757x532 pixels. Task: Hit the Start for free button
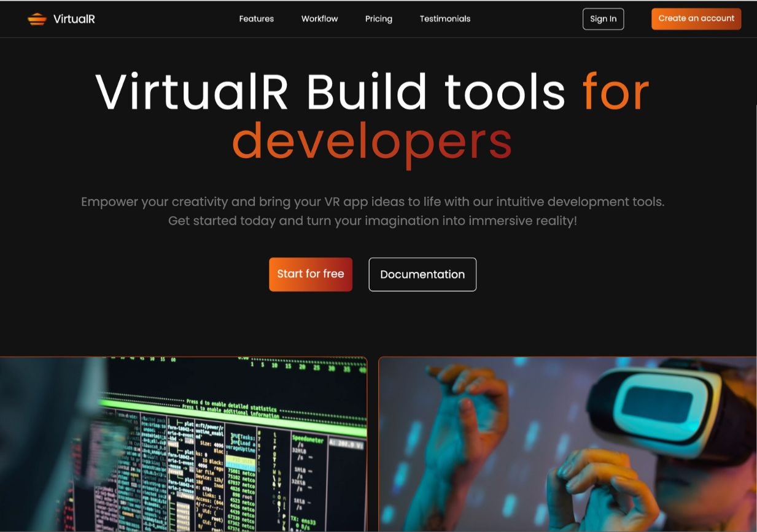[x=310, y=274]
